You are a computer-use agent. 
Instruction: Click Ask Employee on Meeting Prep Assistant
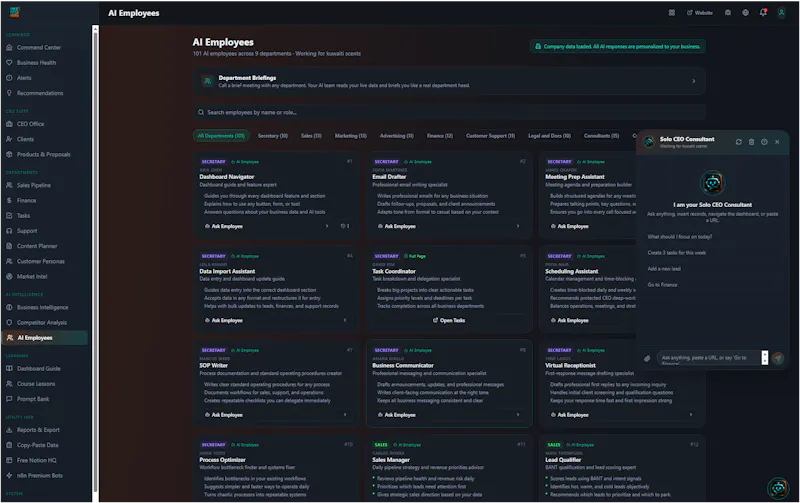click(569, 226)
